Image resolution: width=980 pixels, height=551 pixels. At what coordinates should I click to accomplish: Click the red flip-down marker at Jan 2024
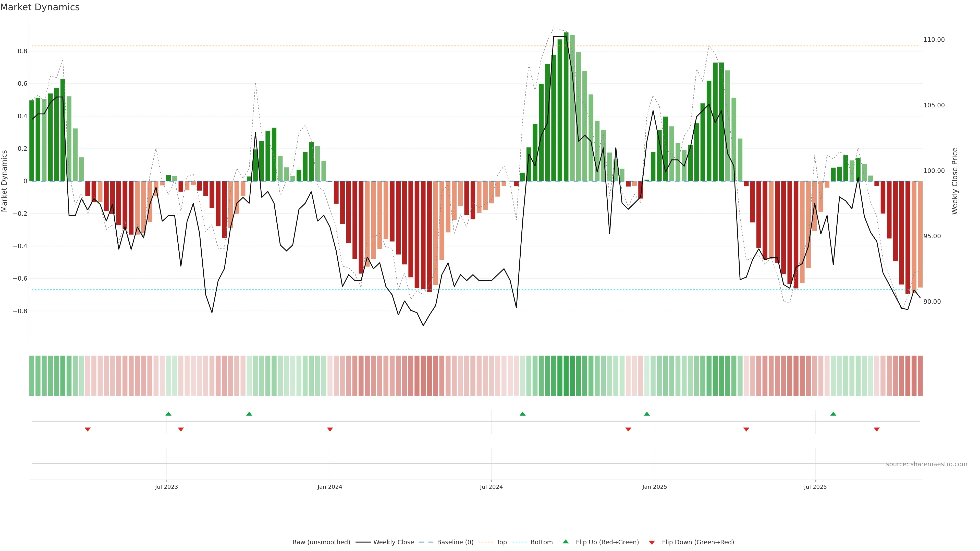click(330, 429)
